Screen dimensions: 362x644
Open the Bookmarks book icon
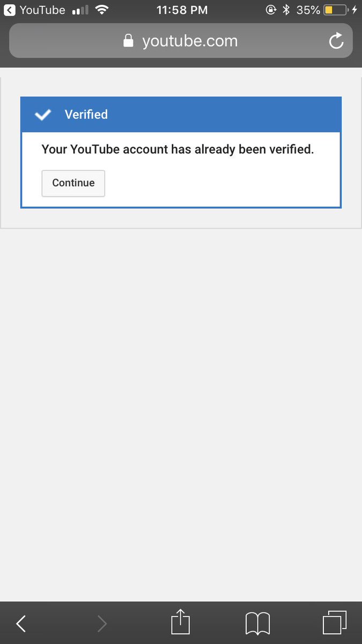pyautogui.click(x=257, y=624)
